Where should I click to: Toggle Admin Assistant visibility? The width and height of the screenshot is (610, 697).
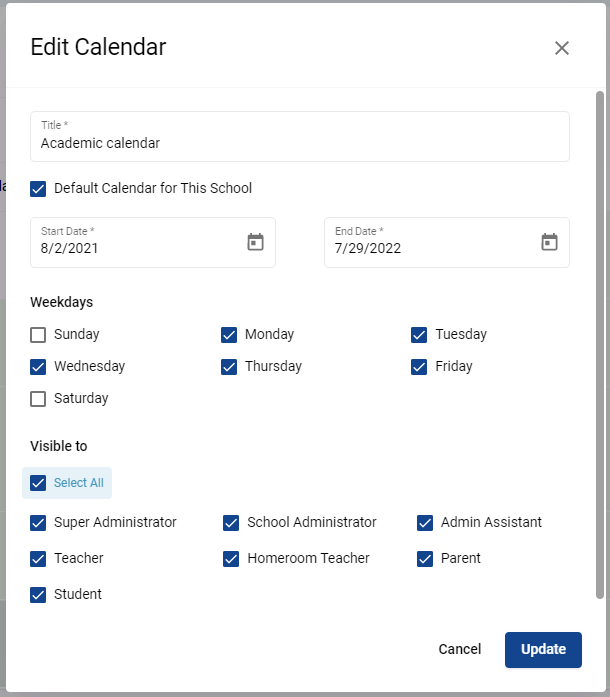pos(425,523)
